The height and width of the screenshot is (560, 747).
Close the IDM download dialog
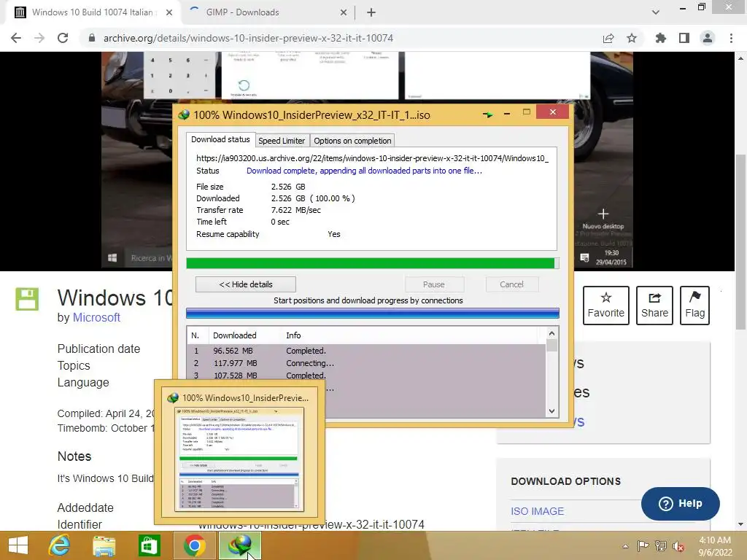coord(553,112)
